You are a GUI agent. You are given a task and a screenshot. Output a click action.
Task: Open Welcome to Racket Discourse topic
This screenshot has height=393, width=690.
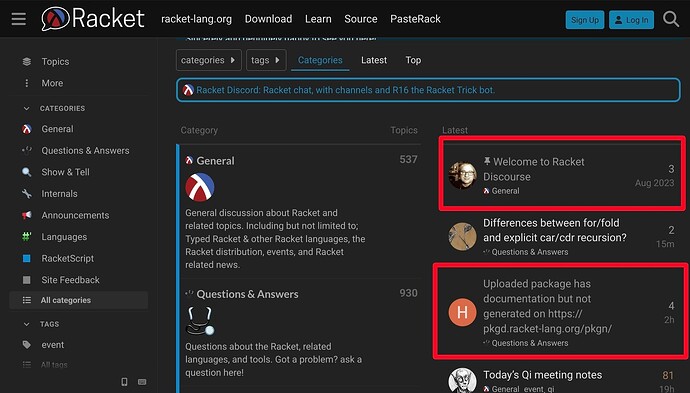point(533,169)
